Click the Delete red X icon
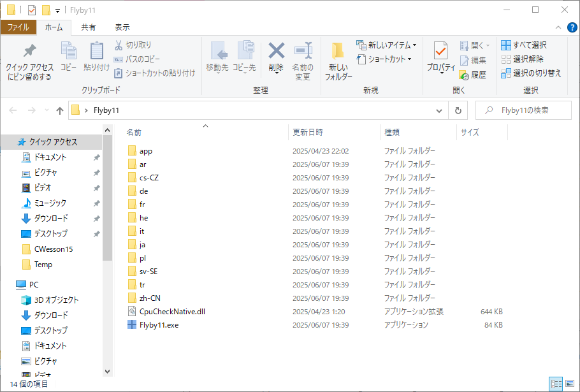580x392 pixels. [x=277, y=57]
